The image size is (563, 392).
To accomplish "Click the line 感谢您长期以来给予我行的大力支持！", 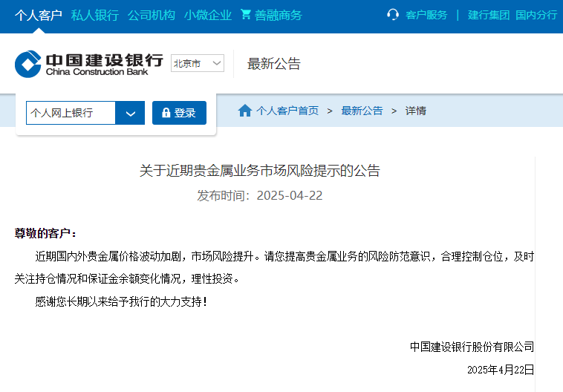I will coord(121,301).
